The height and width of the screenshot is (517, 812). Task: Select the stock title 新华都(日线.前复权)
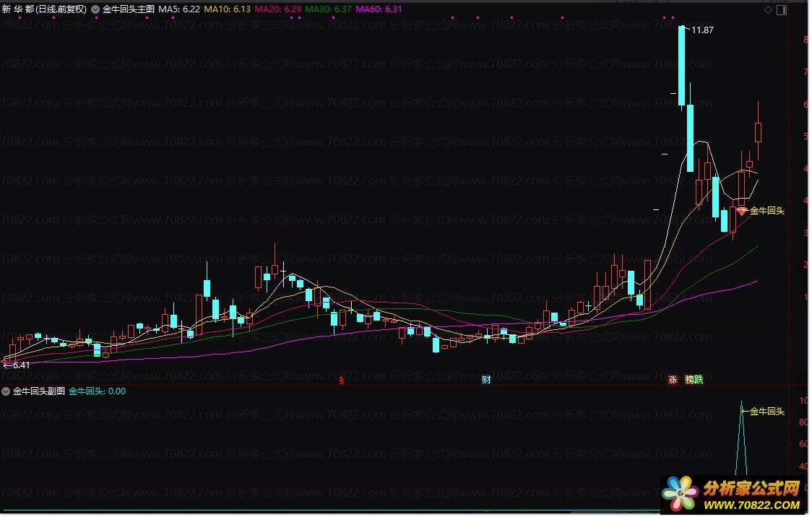[x=45, y=9]
